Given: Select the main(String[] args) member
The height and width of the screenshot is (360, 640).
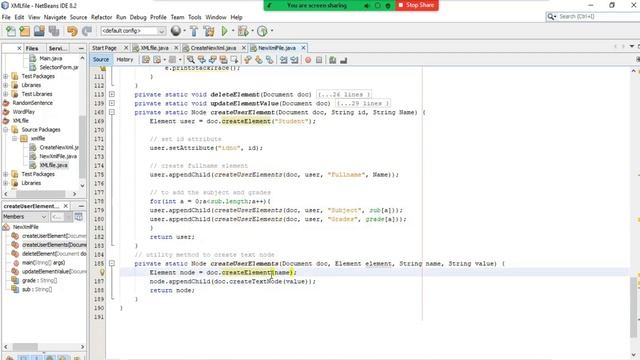Looking at the screenshot, I should (x=43, y=263).
